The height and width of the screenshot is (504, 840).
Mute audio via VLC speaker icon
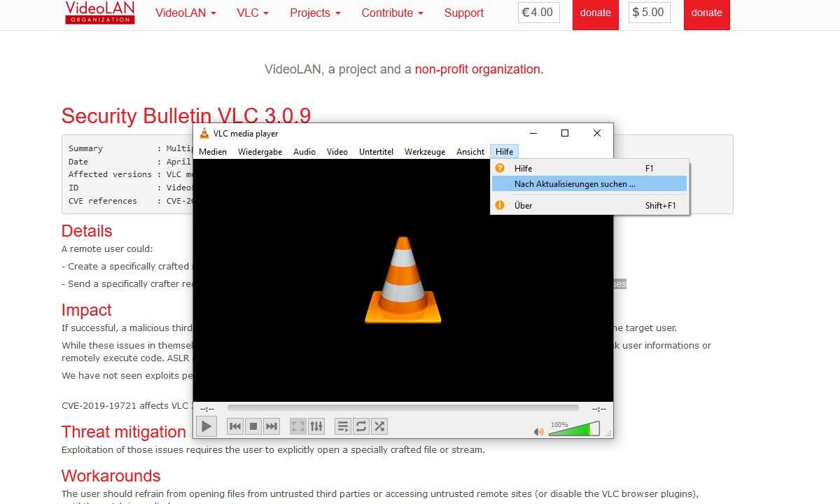point(538,431)
